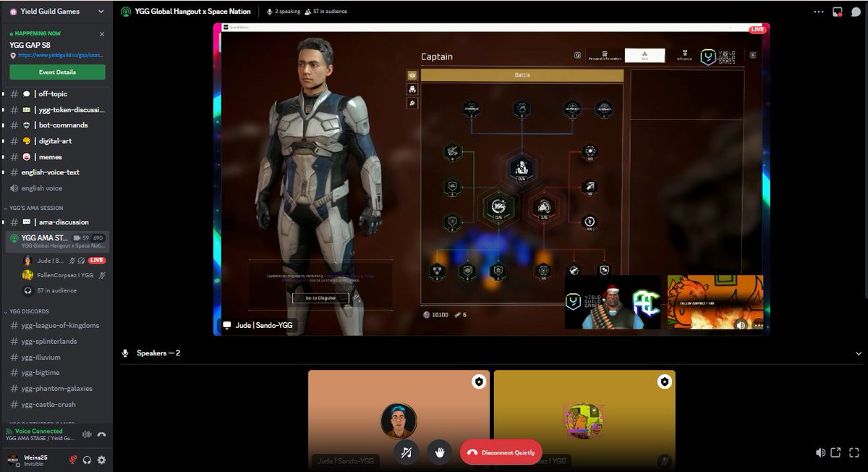Pop out the stage window

[836, 452]
